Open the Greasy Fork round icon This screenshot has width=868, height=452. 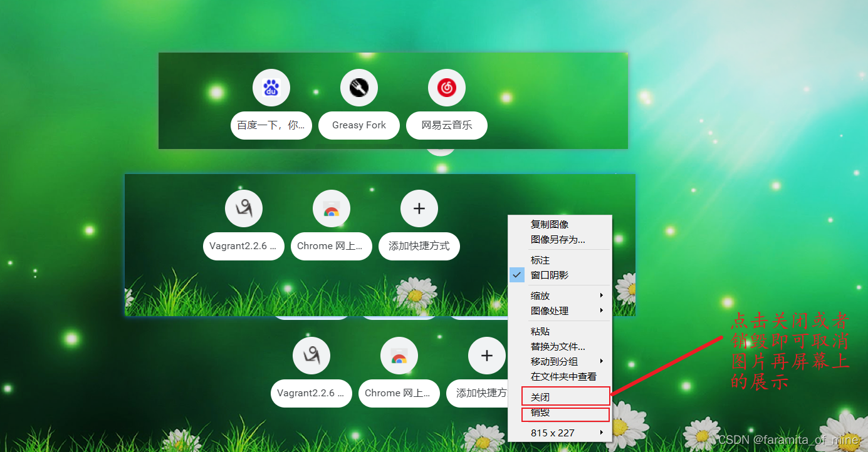click(x=359, y=88)
